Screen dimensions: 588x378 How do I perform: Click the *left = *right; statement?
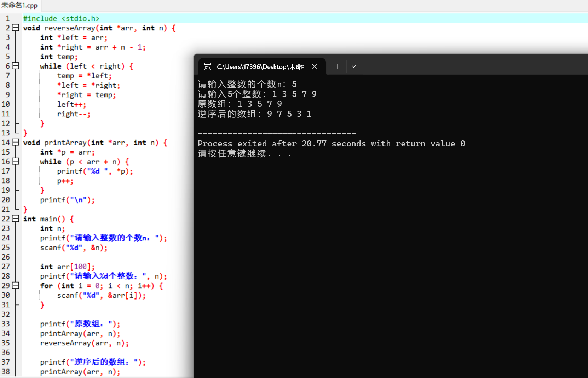(88, 85)
